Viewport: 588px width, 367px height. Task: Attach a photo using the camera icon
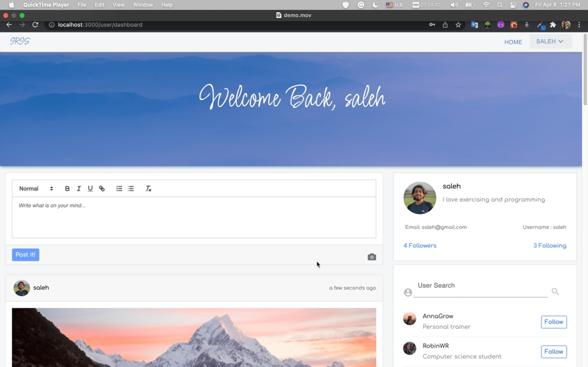click(372, 256)
